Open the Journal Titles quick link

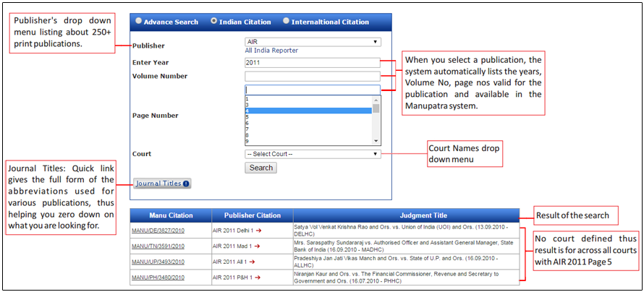point(162,184)
